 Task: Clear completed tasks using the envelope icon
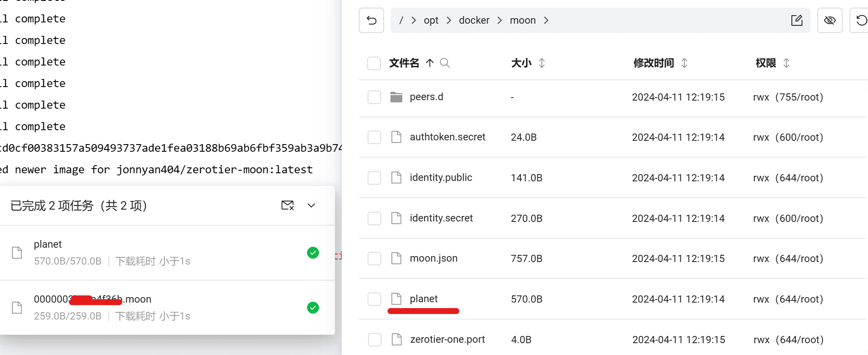[287, 205]
